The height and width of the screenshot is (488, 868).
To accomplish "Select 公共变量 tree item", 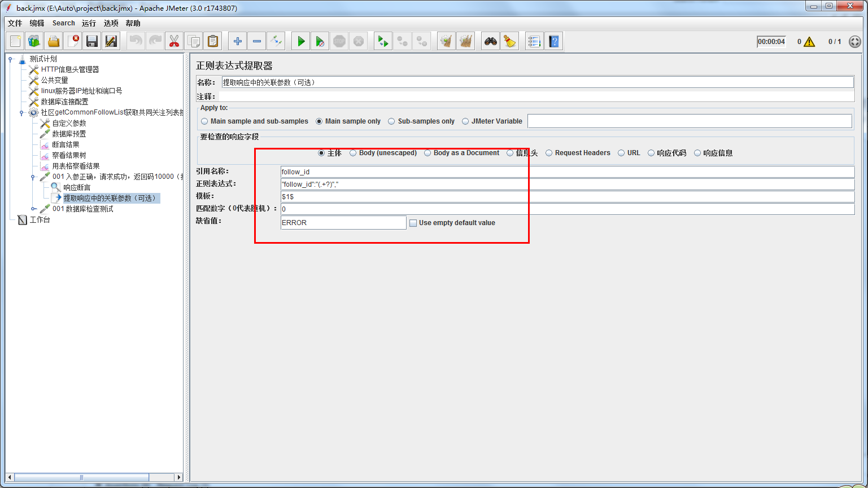I will pos(54,80).
